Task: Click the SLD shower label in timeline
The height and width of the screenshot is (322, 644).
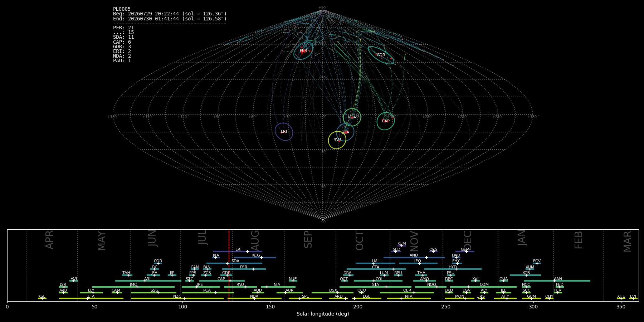Action: (x=396, y=250)
